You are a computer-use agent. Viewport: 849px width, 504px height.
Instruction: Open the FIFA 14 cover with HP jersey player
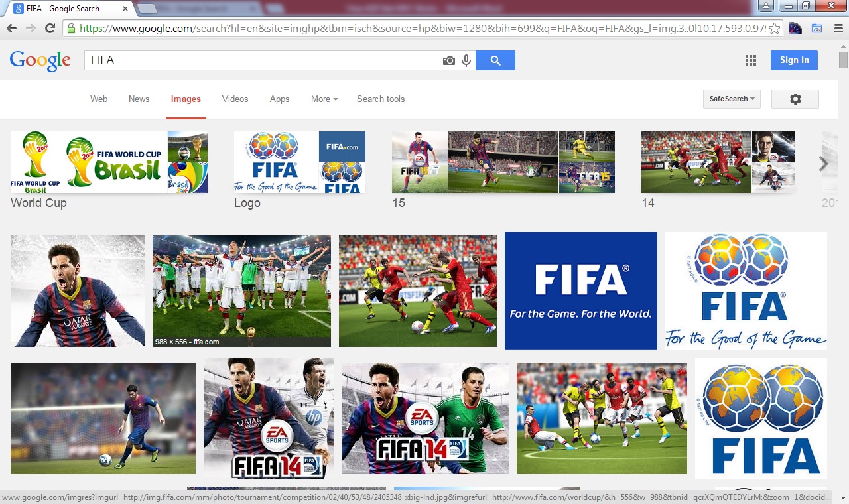tap(269, 418)
